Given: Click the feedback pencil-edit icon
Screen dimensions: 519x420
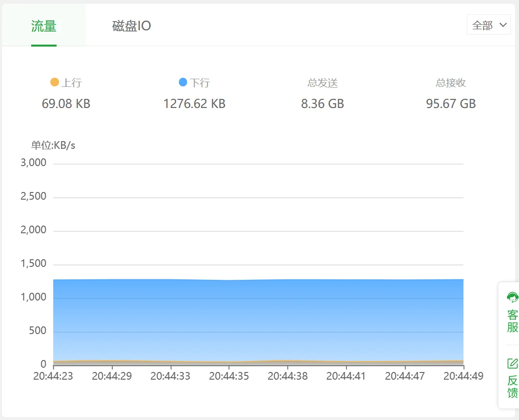Looking at the screenshot, I should [x=512, y=363].
